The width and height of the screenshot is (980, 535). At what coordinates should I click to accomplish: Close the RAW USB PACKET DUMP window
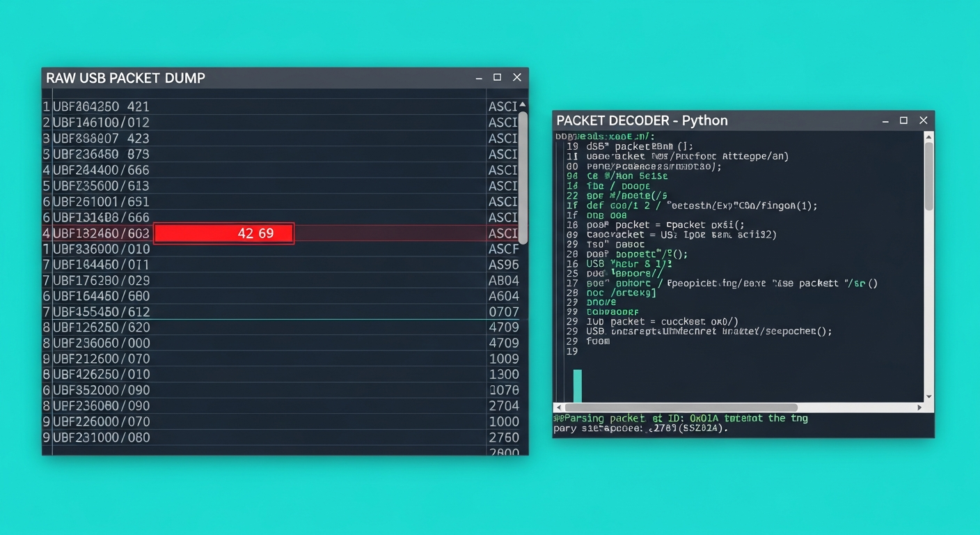pos(517,77)
